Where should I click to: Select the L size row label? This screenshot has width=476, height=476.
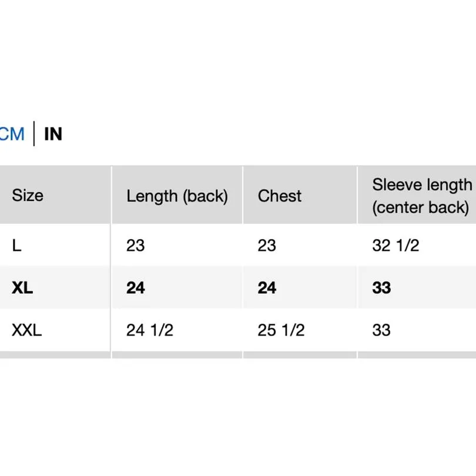(x=17, y=245)
